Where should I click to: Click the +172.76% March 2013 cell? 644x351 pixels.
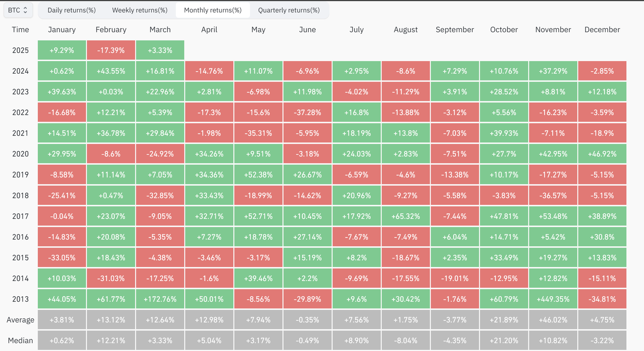point(160,299)
